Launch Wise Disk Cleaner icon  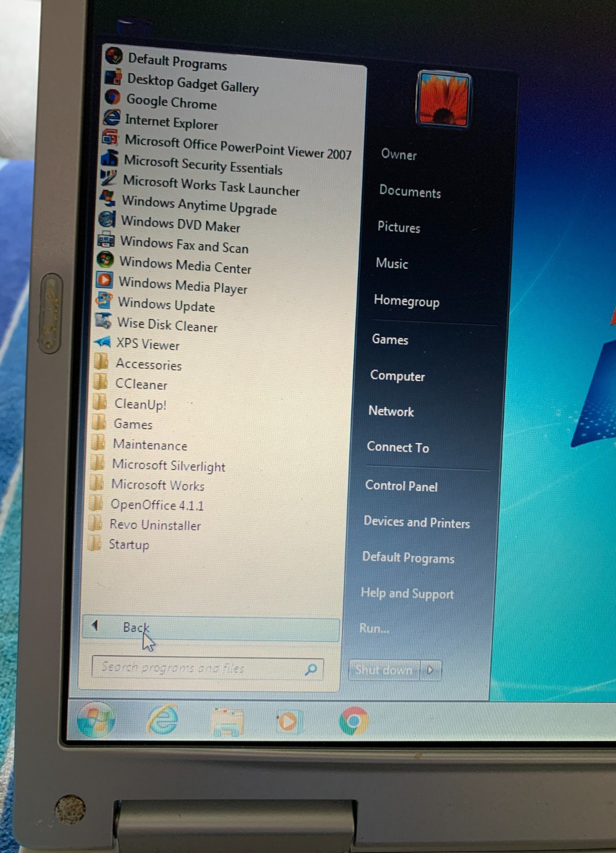103,320
